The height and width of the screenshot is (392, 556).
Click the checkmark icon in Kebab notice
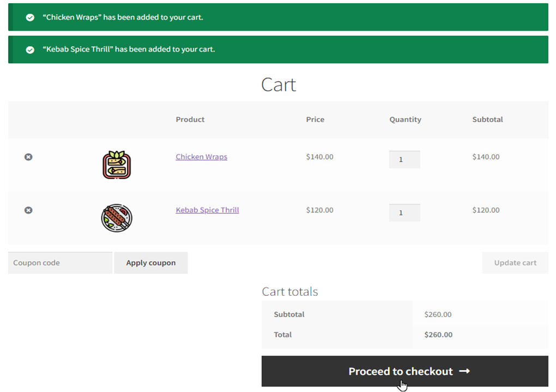[30, 50]
